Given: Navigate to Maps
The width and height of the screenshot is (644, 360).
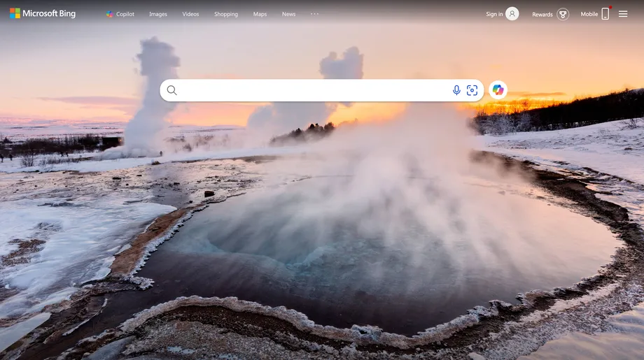Looking at the screenshot, I should pyautogui.click(x=260, y=14).
